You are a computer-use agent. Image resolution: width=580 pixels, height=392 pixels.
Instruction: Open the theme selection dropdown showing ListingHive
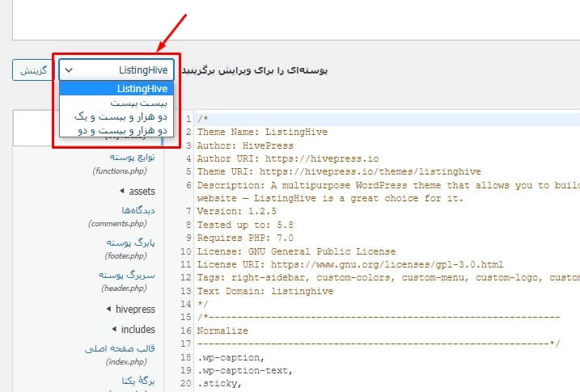click(x=116, y=70)
